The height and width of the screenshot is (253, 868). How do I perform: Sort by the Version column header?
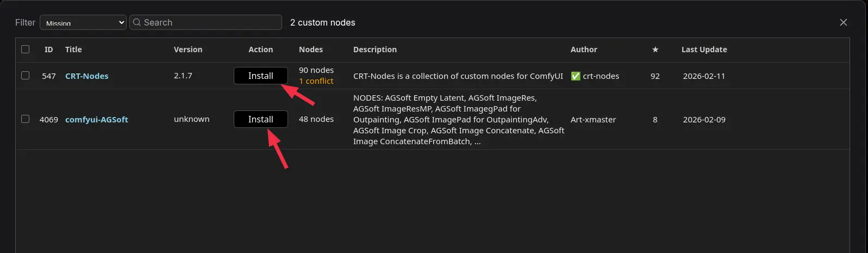(x=188, y=50)
